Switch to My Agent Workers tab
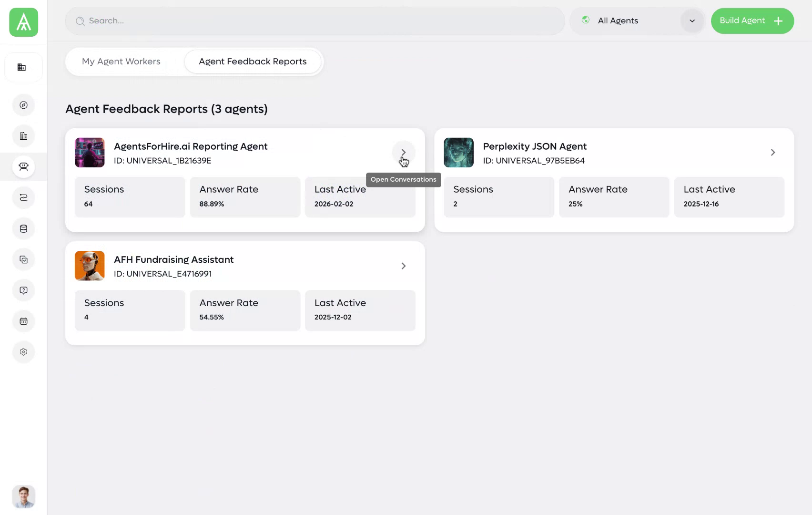The width and height of the screenshot is (812, 515). tap(121, 62)
